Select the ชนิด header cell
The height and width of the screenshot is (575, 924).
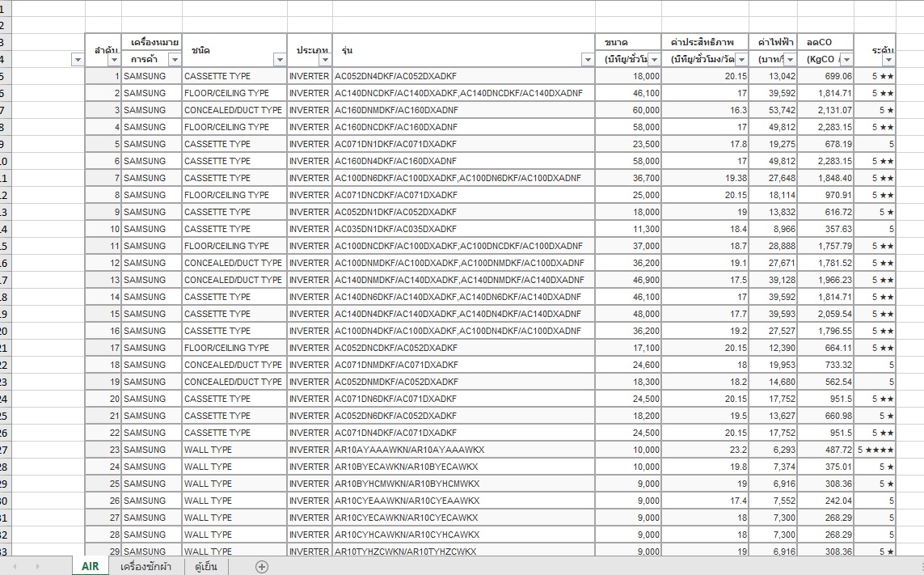point(234,51)
